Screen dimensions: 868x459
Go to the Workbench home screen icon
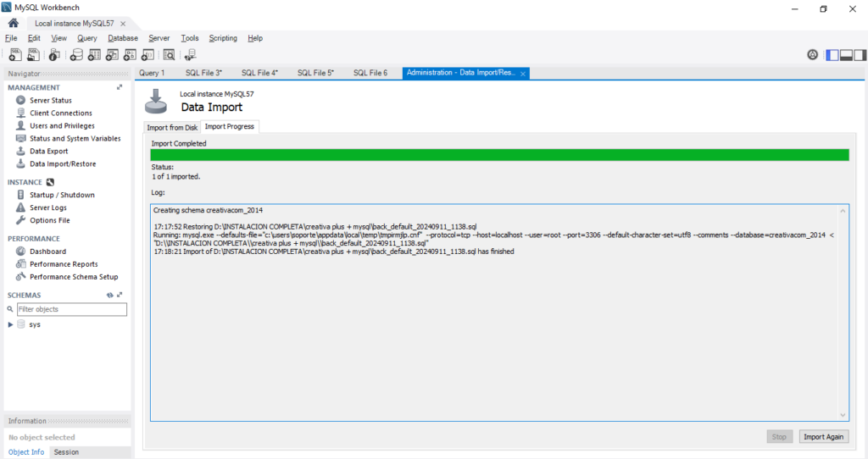coord(14,23)
